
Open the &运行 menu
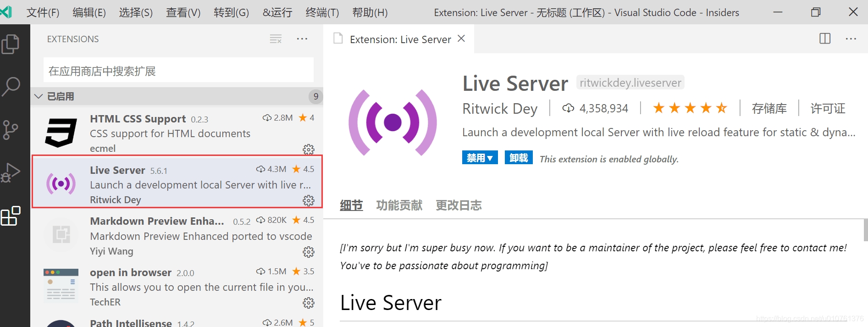pos(277,12)
